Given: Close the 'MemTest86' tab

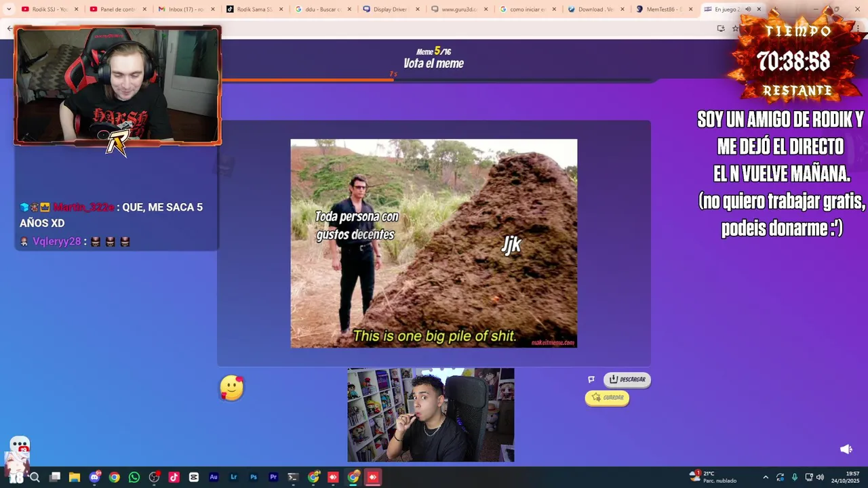Looking at the screenshot, I should (691, 9).
